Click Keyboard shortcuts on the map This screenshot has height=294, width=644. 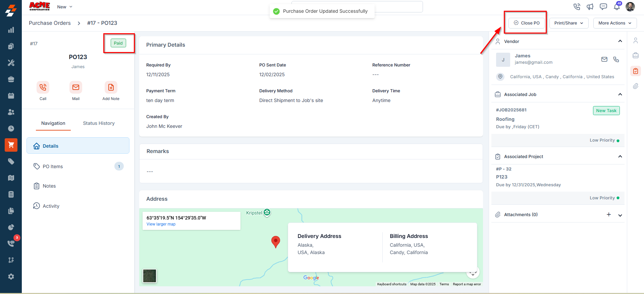pos(392,284)
